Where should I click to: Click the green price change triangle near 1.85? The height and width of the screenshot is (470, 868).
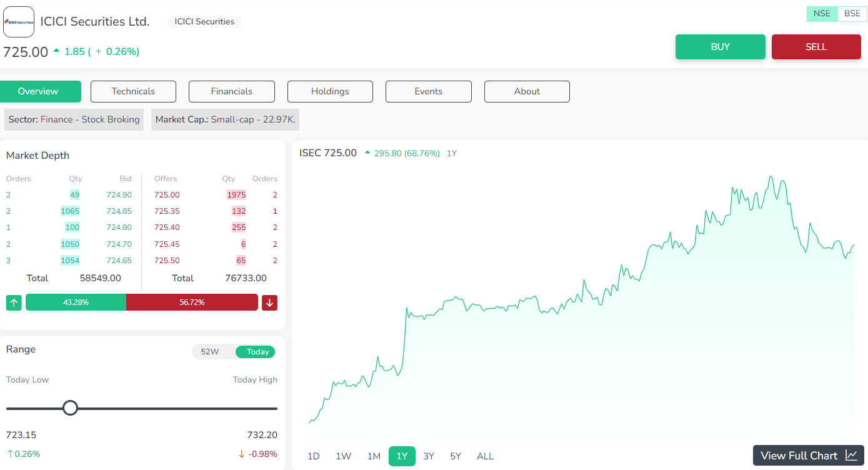tap(56, 51)
